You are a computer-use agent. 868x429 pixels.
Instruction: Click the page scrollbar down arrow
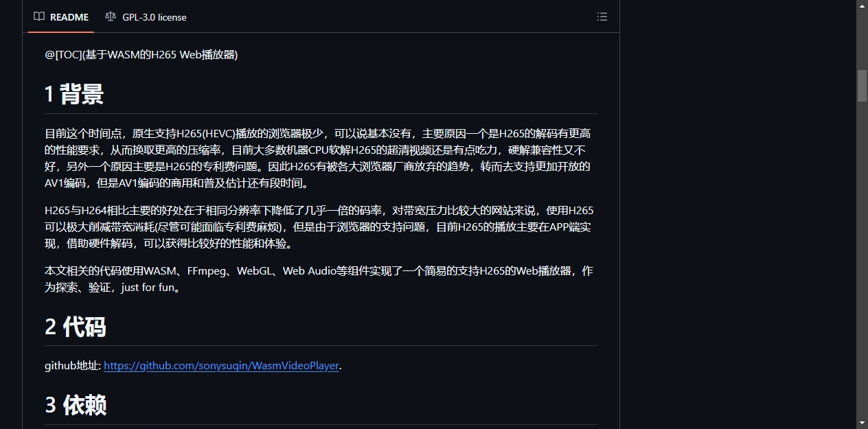[x=863, y=423]
